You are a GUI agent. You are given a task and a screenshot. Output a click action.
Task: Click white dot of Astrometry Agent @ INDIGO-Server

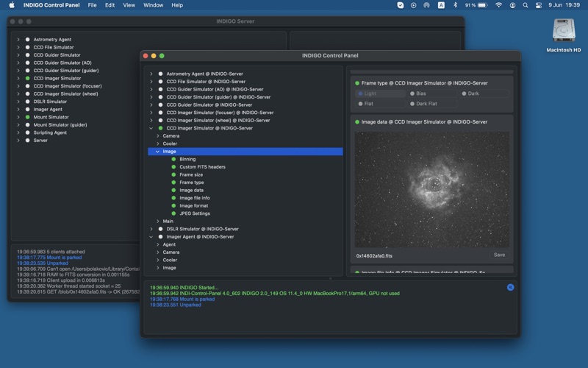click(x=160, y=74)
